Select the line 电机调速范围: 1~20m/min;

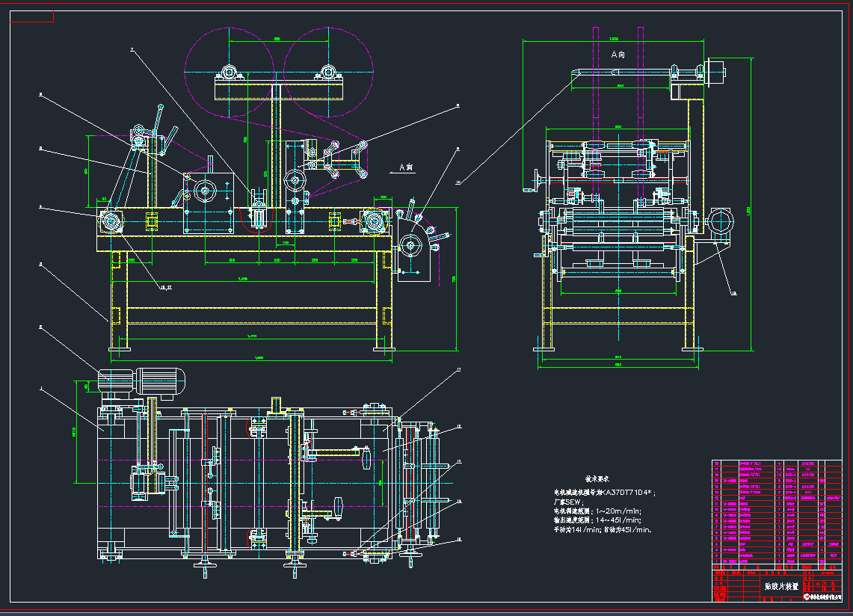point(598,511)
